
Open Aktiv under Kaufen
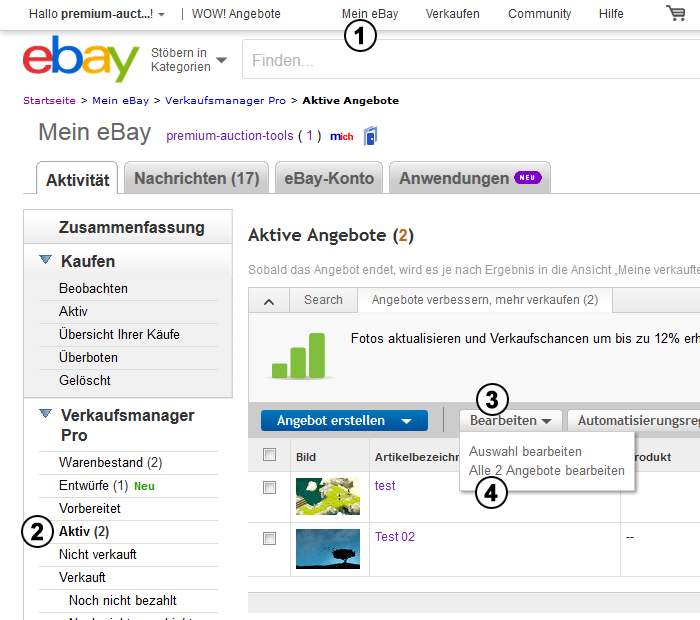(x=73, y=311)
